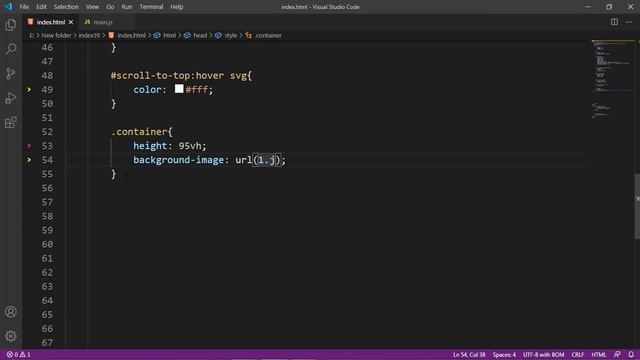The width and height of the screenshot is (640, 360).
Task: Click line number 60 in gutter
Action: [x=47, y=244]
